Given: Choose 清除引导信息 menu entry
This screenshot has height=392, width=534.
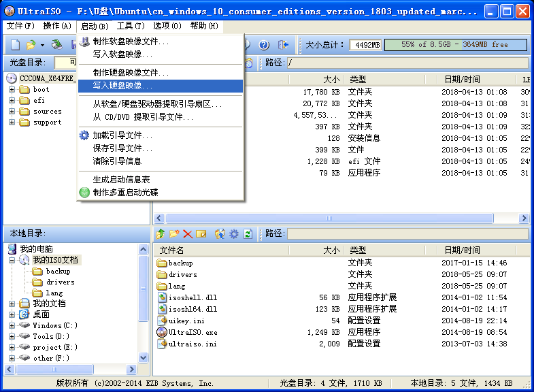Looking at the screenshot, I should 161,161.
